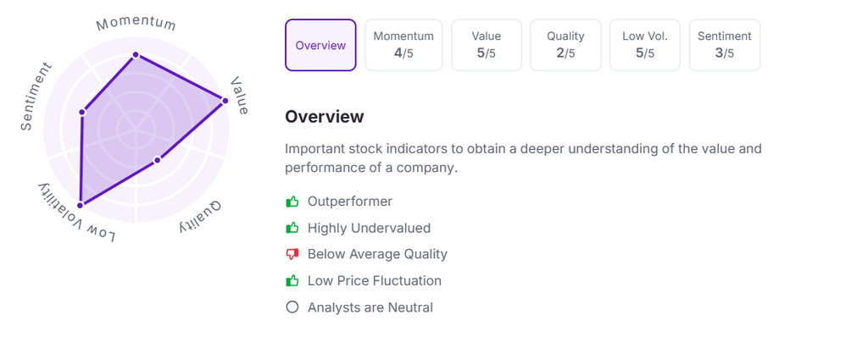Click the Quality data point on radar chart
The width and height of the screenshot is (868, 348).
[157, 160]
